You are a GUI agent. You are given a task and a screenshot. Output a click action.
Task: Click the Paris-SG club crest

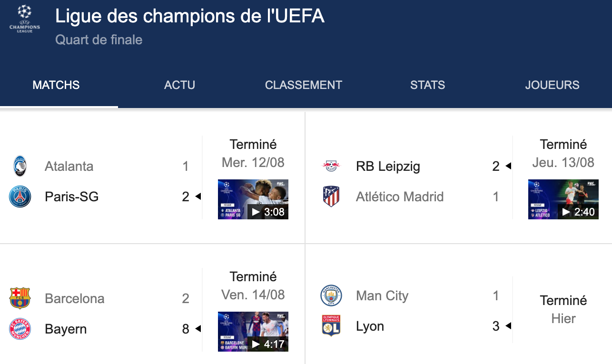(x=20, y=197)
